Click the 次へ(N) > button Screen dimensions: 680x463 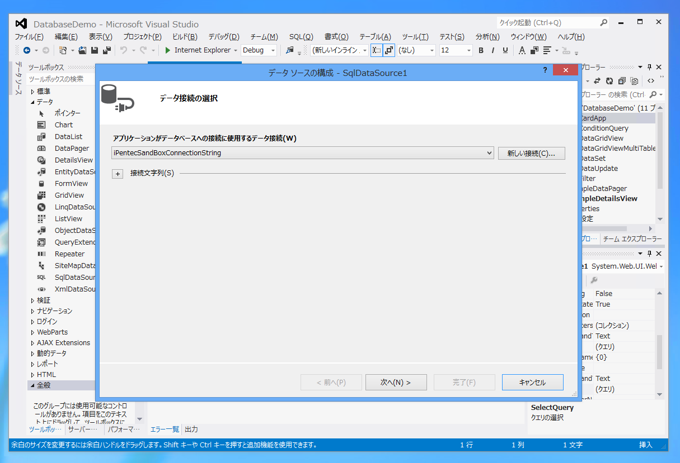tap(396, 382)
